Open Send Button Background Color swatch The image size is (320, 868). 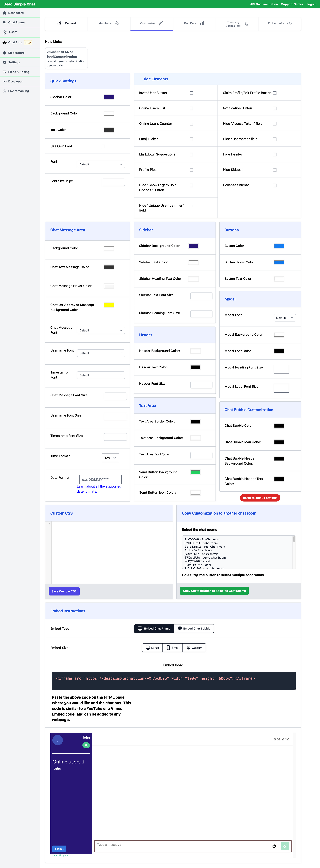point(196,472)
